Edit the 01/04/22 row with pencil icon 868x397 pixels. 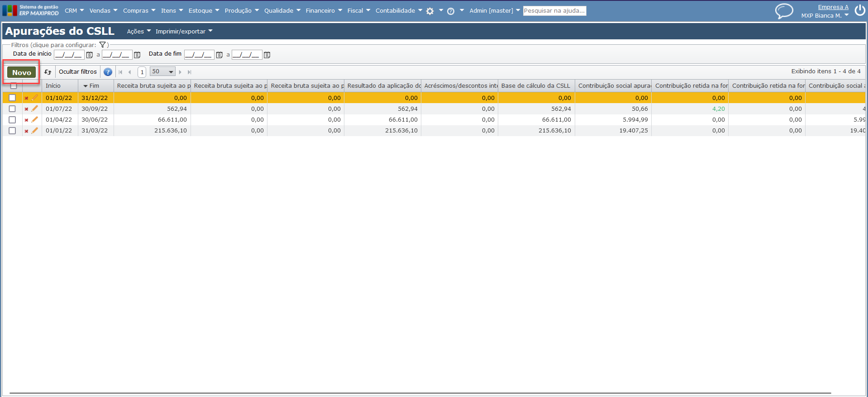pyautogui.click(x=35, y=120)
